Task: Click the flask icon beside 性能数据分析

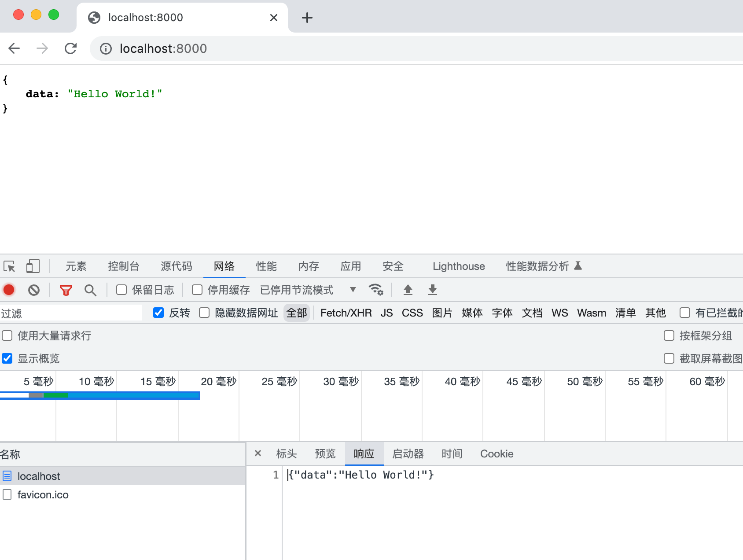Action: pyautogui.click(x=578, y=265)
